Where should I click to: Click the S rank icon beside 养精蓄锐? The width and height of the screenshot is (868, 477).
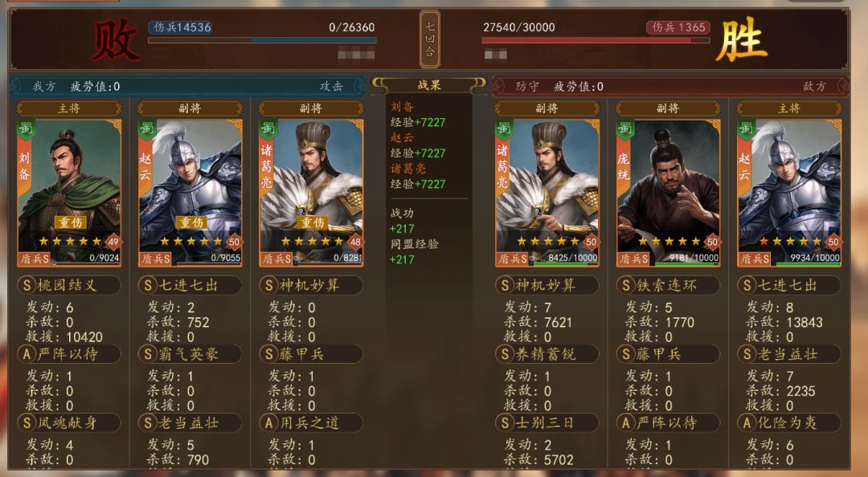[x=505, y=354]
